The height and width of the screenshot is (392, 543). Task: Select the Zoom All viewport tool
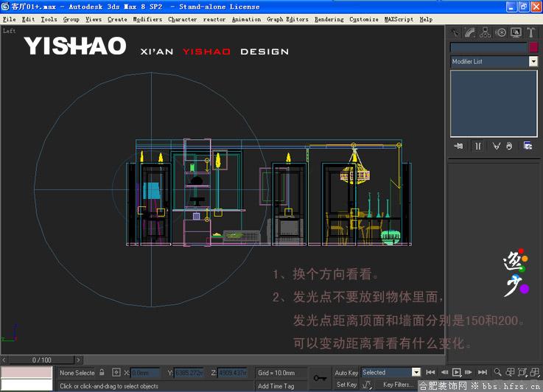(x=510, y=372)
